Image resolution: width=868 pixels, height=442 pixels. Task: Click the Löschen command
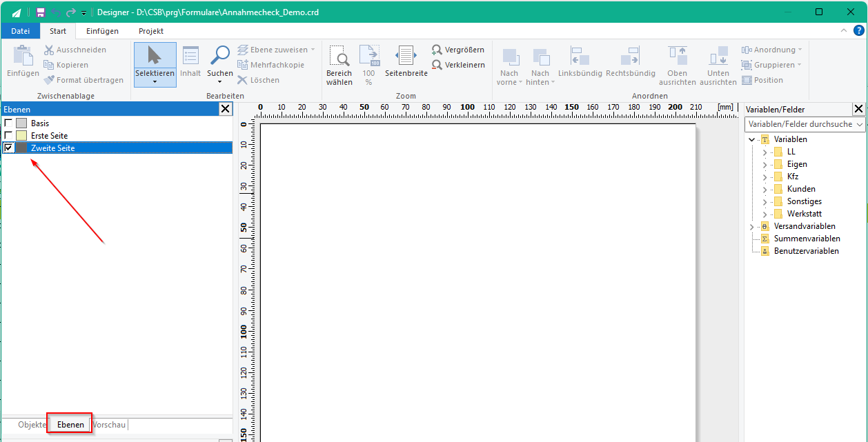(259, 80)
